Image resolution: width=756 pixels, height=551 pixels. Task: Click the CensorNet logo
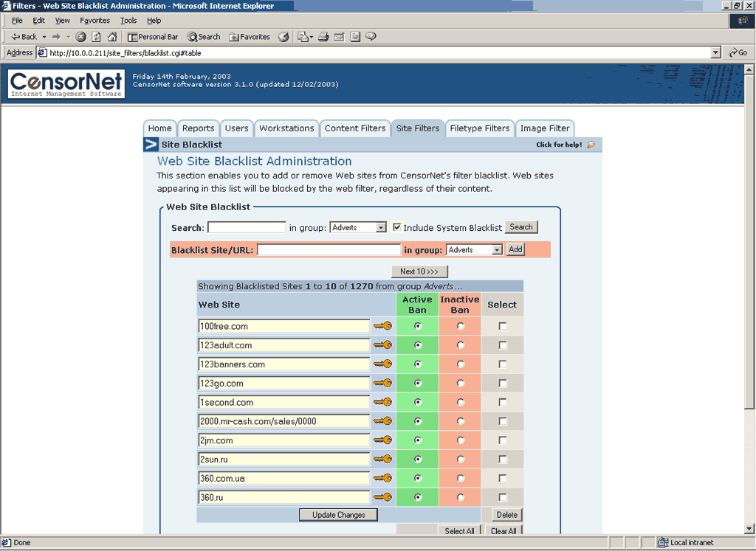point(66,84)
